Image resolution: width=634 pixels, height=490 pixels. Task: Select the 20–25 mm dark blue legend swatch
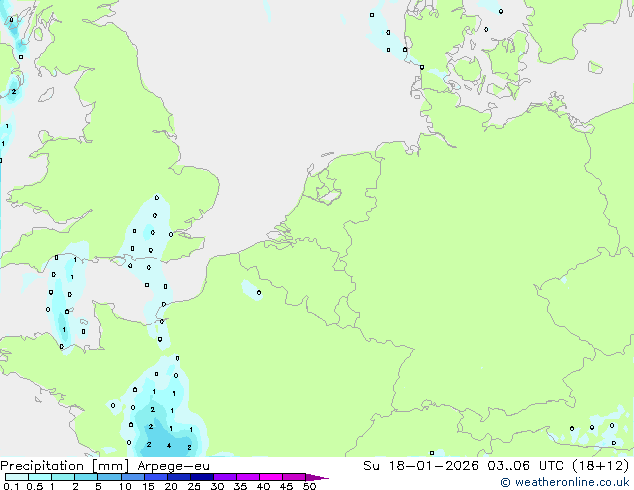point(179,477)
